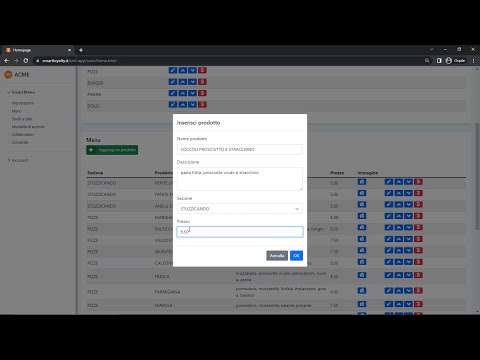
Task: Upload image for DIAVOLA product
Action: point(362,304)
